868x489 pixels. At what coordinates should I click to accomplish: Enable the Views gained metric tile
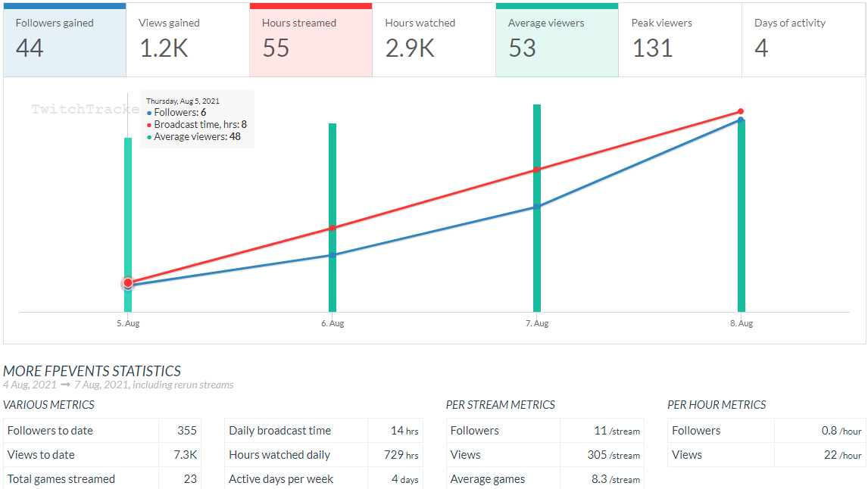pos(188,39)
